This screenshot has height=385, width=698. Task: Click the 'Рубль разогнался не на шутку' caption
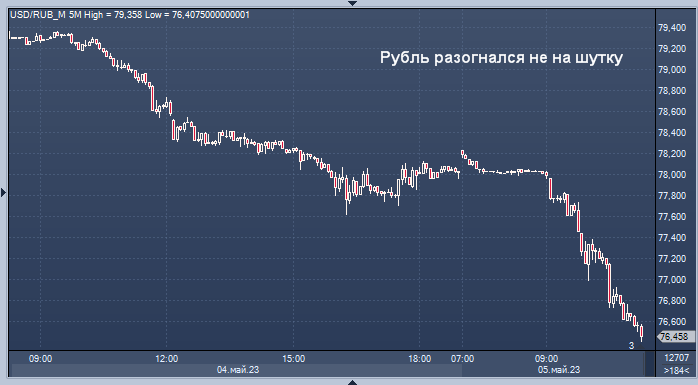click(x=501, y=58)
